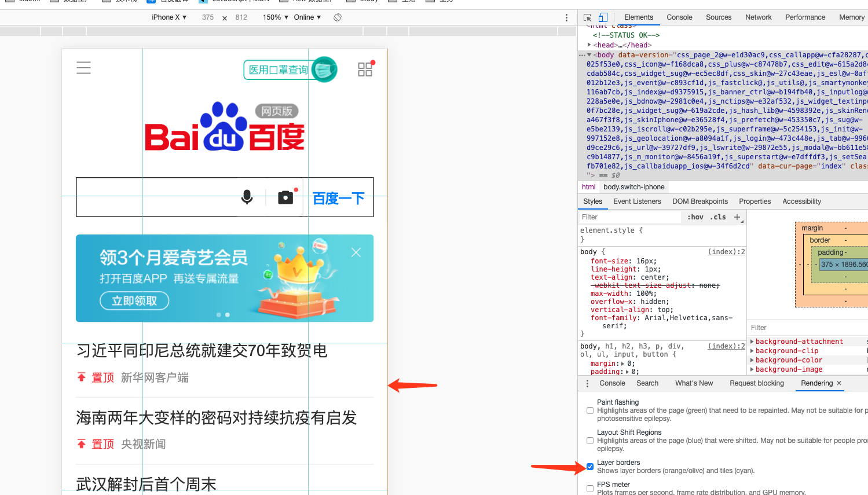Select body.switch-iphone breadcrumb

(634, 187)
